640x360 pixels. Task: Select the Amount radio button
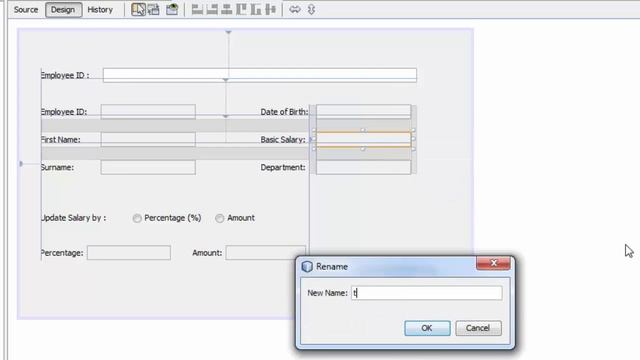220,218
